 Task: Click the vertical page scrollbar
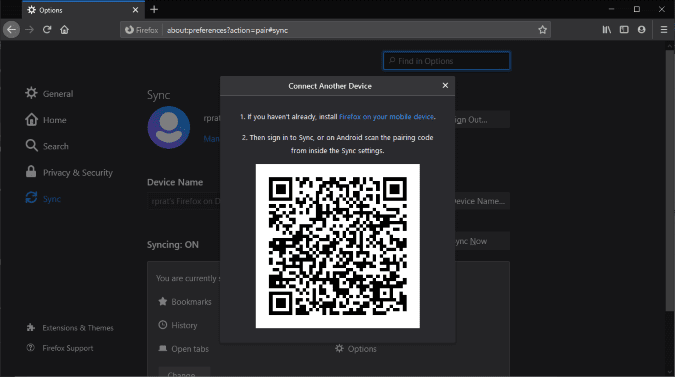[x=670, y=181]
